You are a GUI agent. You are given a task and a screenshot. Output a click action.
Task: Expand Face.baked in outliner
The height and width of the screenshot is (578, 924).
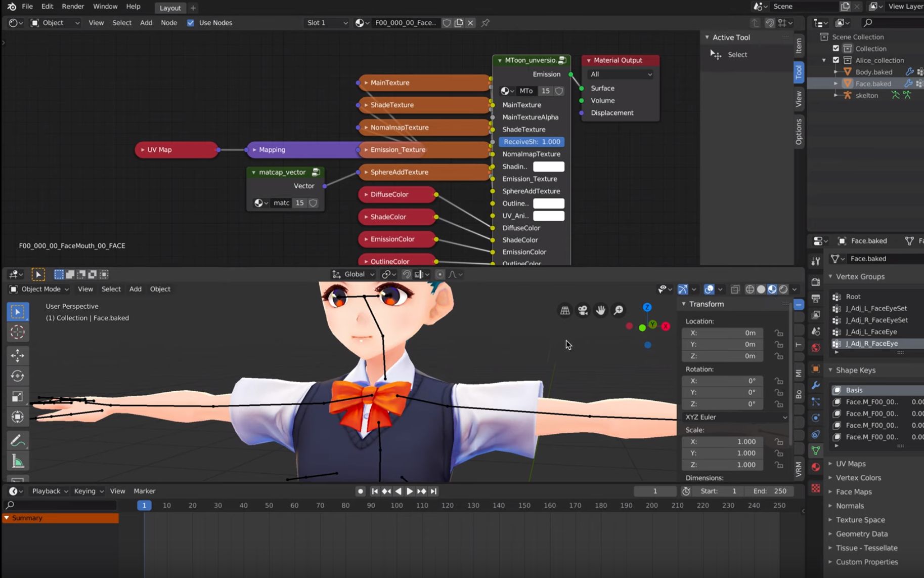[x=835, y=84]
